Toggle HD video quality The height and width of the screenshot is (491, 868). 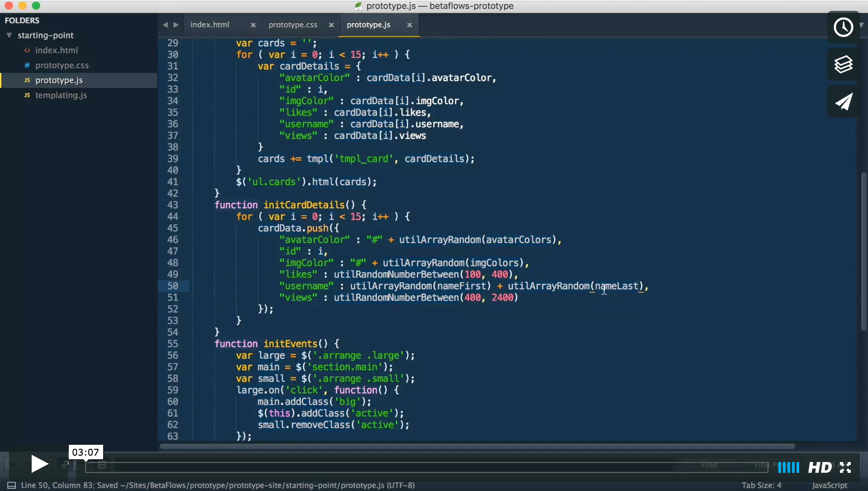820,467
